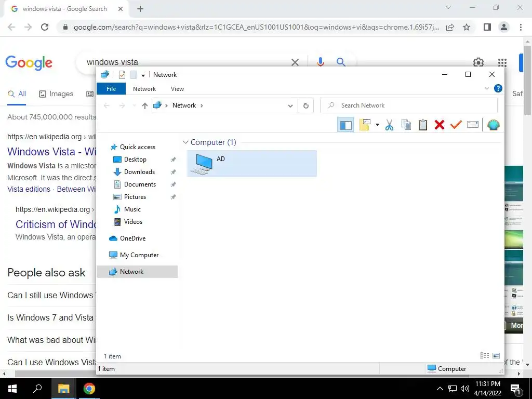532x399 pixels.
Task: Click the Rename envelope-style icon
Action: point(473,125)
